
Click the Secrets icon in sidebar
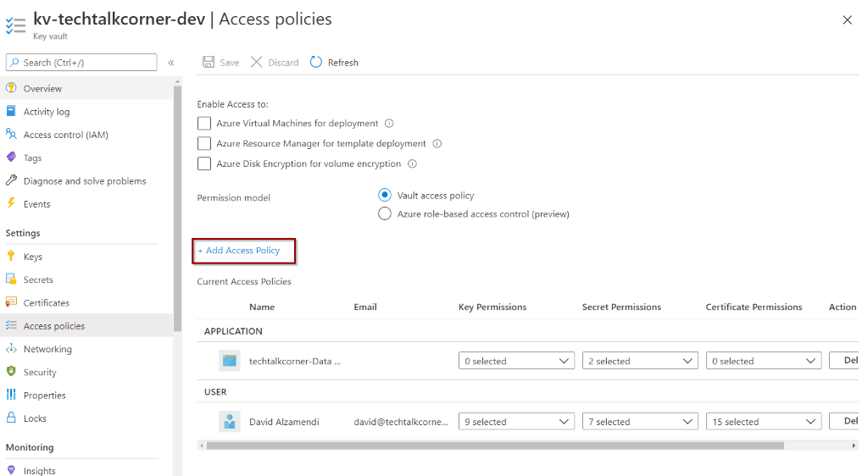tap(11, 280)
